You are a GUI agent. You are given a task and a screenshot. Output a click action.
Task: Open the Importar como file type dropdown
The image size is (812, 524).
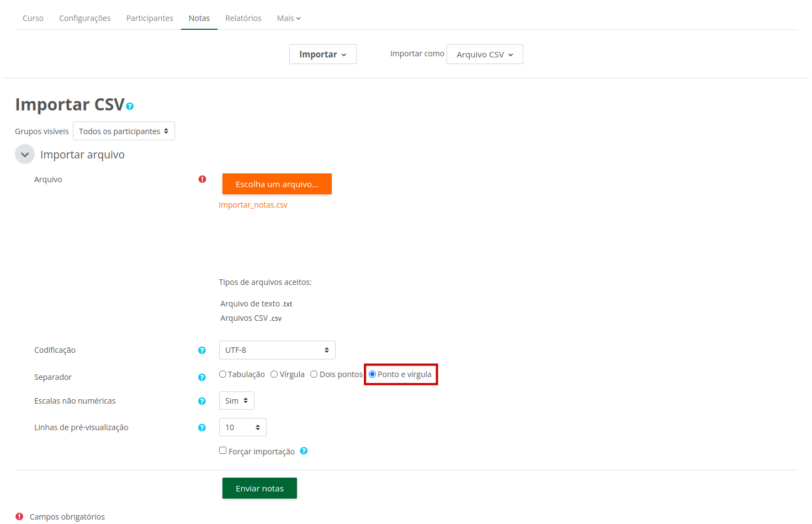pyautogui.click(x=484, y=54)
